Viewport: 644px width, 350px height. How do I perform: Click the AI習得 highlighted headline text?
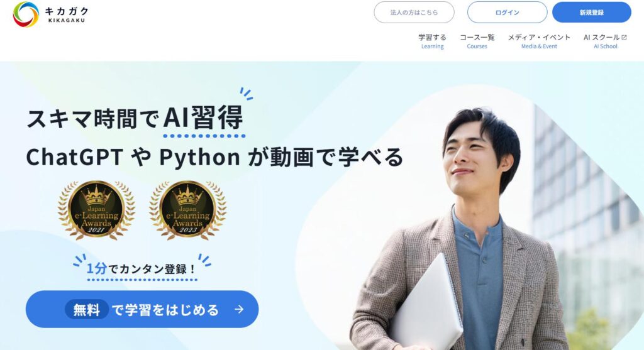pos(203,118)
